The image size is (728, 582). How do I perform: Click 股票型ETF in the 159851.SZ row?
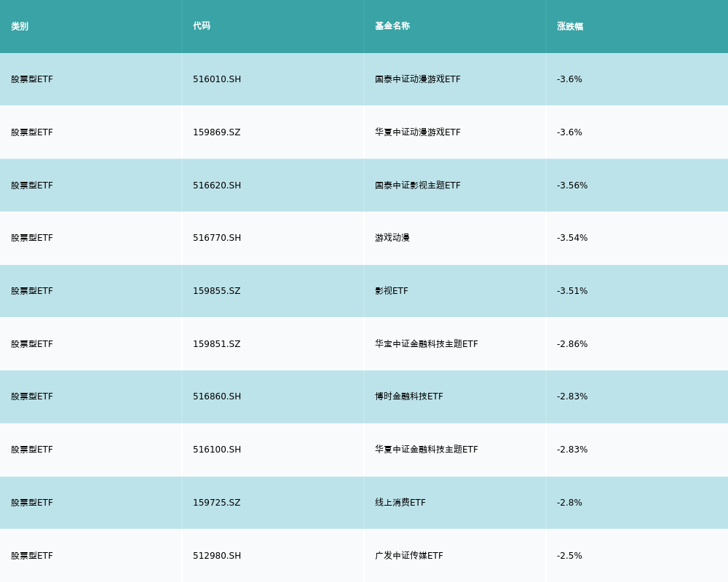32,344
